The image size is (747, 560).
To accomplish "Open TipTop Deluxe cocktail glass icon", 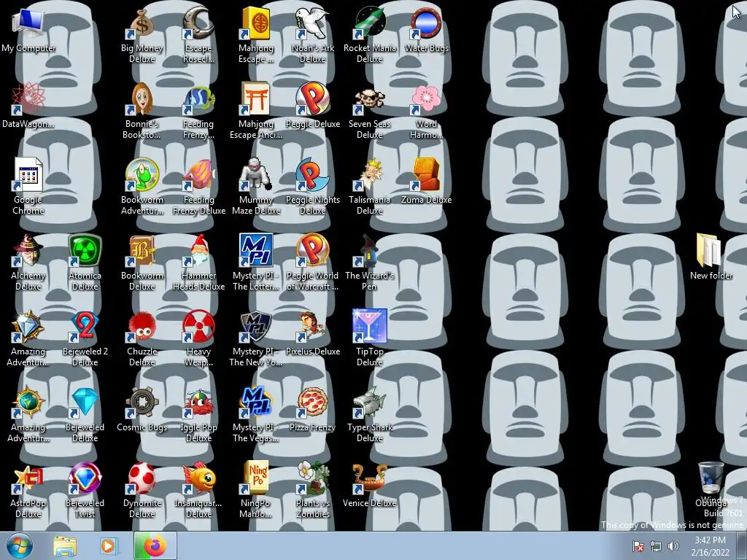I will (x=370, y=327).
